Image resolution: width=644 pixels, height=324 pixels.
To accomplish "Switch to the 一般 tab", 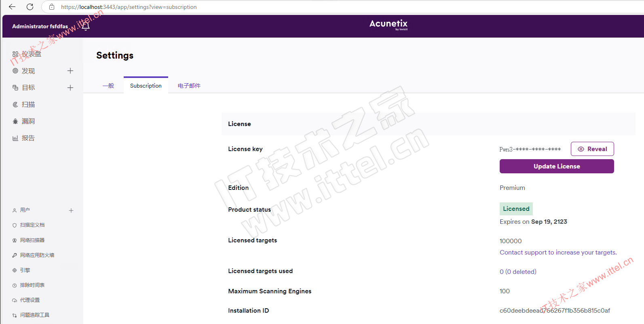I will click(x=108, y=86).
